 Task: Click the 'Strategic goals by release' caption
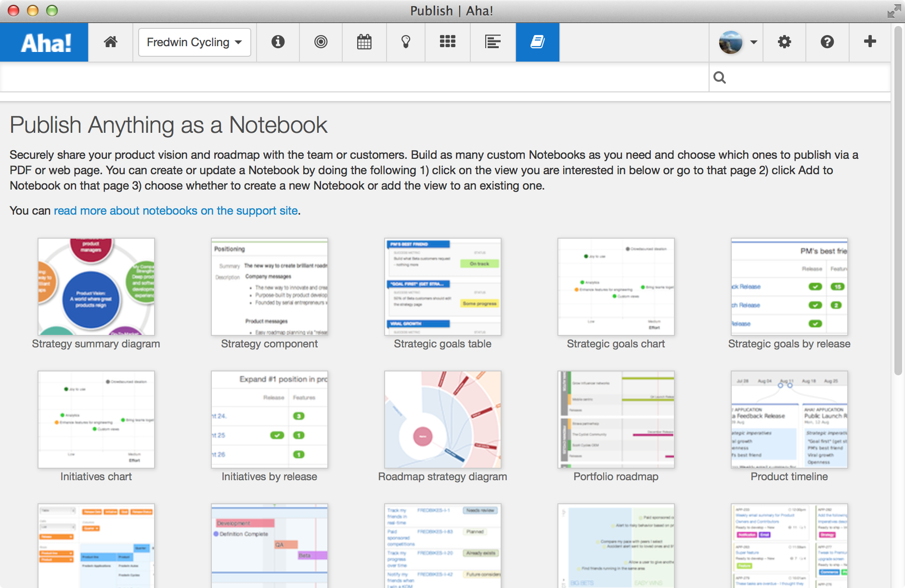click(x=789, y=344)
